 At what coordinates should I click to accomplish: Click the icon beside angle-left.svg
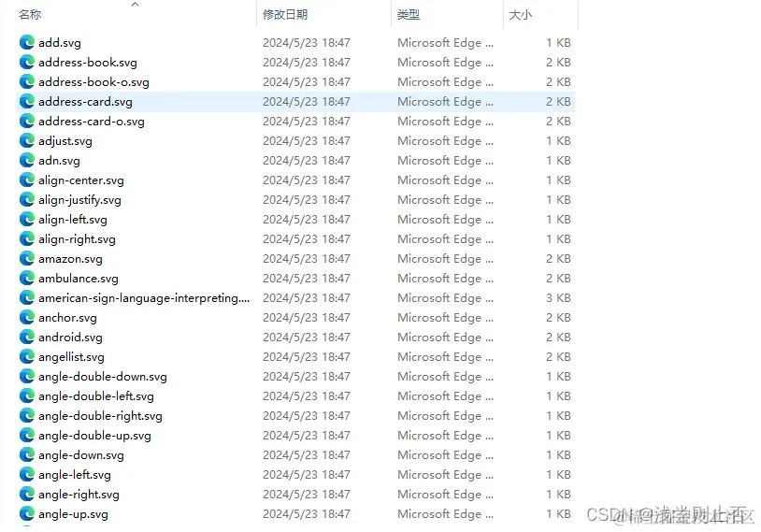pos(27,475)
